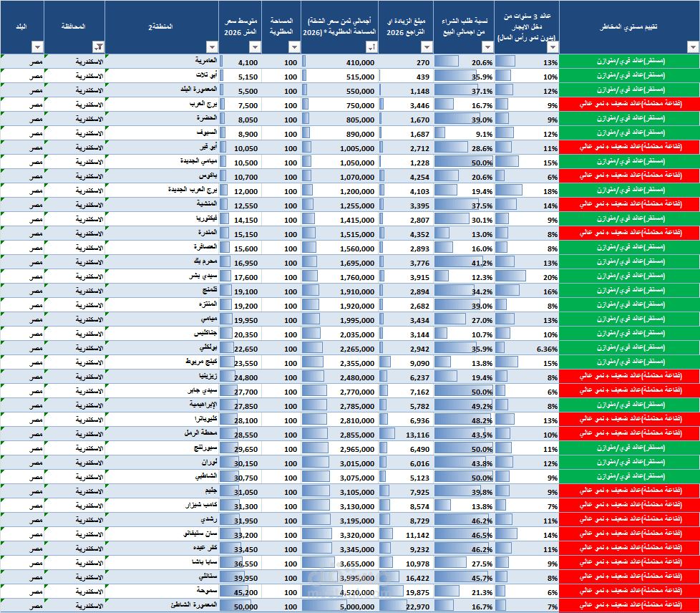Select green risk rating cell in الشاطبي row
The width and height of the screenshot is (700, 613).
coord(629,477)
